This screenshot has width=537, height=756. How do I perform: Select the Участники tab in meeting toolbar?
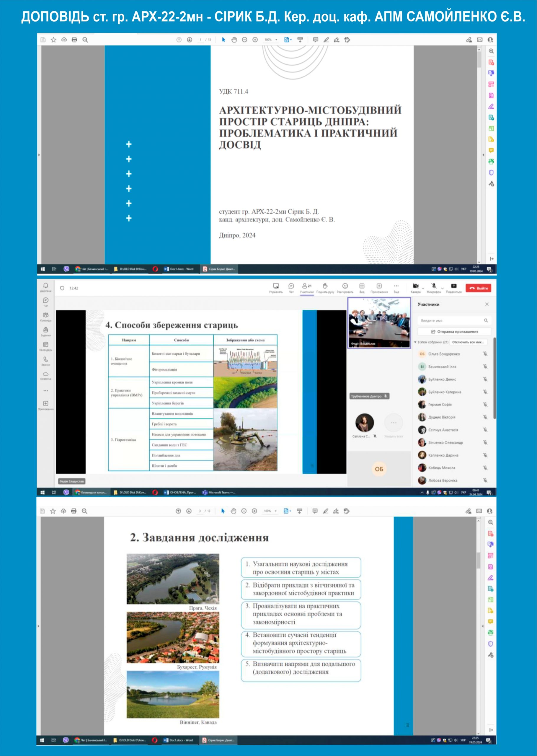306,288
